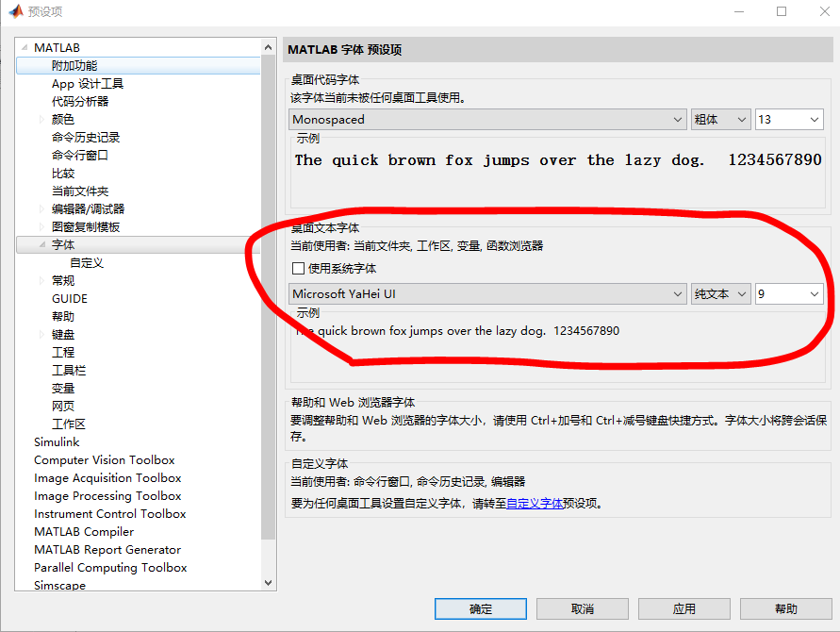This screenshot has height=632, width=840.
Task: Click the 应用 button
Action: coord(684,609)
